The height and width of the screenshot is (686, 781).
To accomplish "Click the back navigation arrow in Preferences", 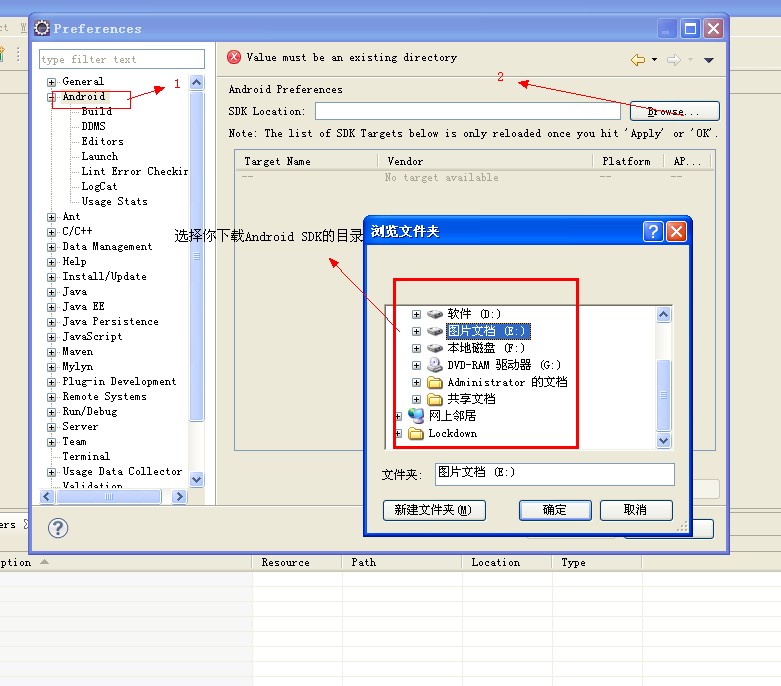I will (x=638, y=60).
